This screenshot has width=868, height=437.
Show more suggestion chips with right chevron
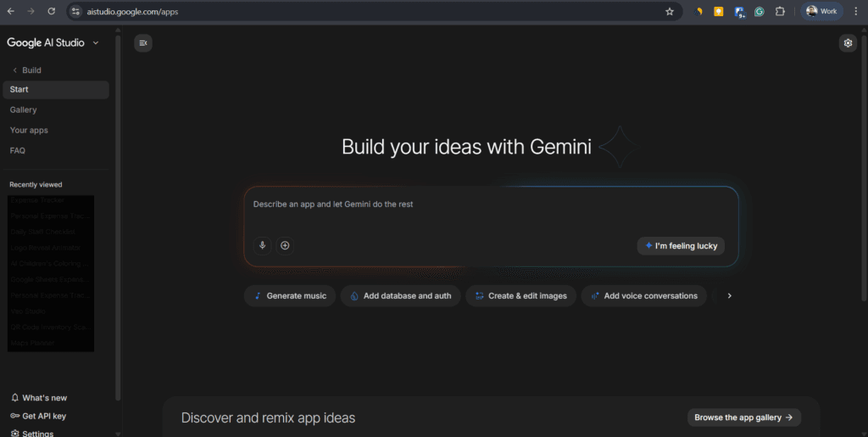click(x=729, y=296)
